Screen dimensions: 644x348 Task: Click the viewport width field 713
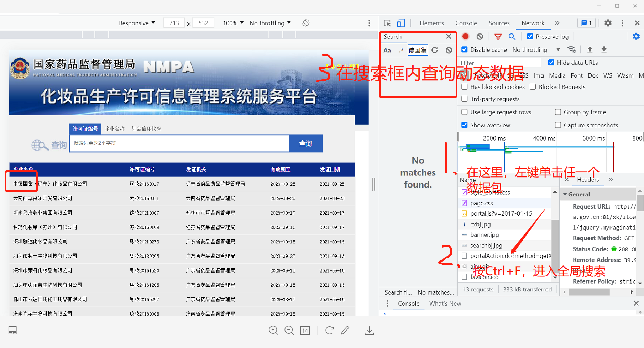[174, 23]
